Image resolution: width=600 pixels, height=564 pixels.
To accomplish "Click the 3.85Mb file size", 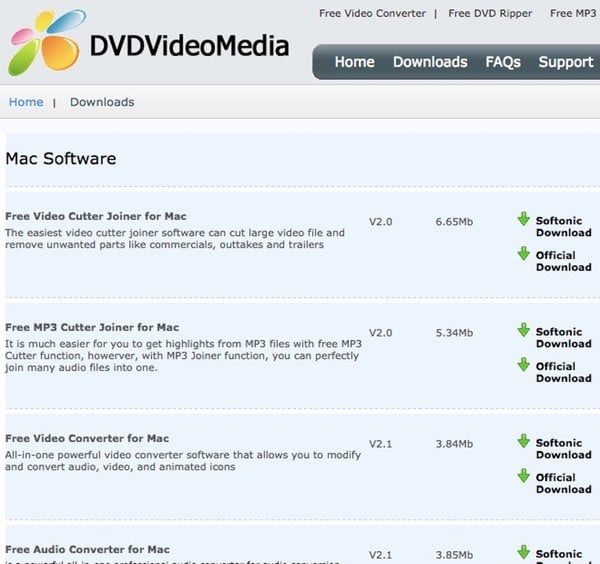I will (x=454, y=555).
